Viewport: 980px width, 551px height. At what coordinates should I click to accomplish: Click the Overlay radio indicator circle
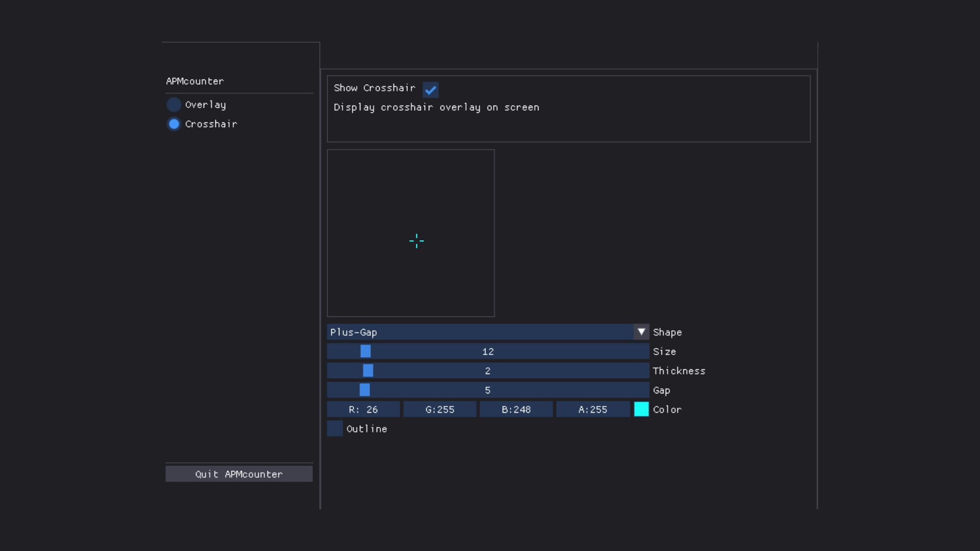[174, 105]
